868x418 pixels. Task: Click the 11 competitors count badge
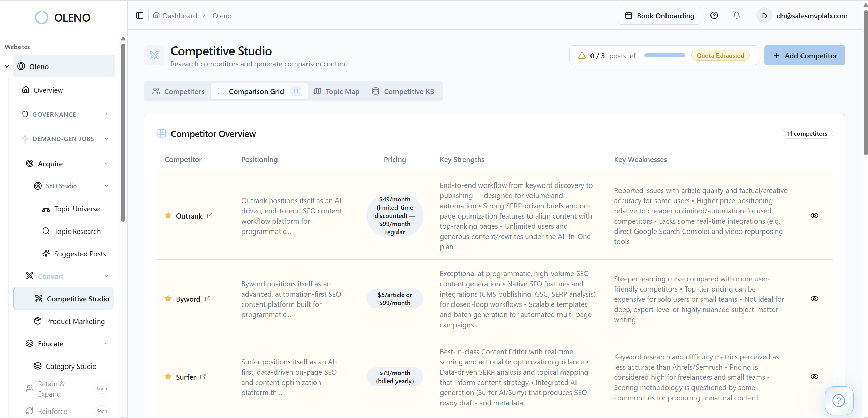807,133
